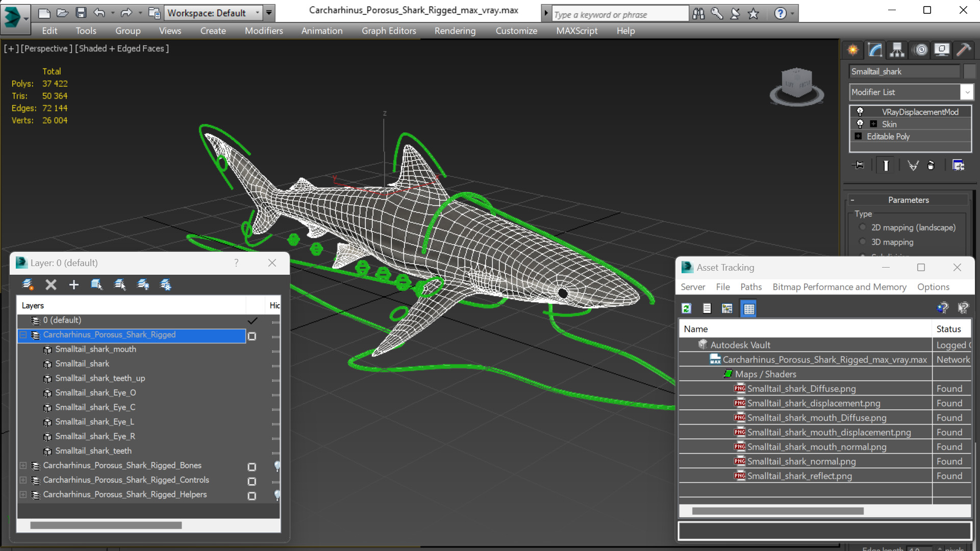
Task: Open the Create command panel tab
Action: tap(853, 50)
